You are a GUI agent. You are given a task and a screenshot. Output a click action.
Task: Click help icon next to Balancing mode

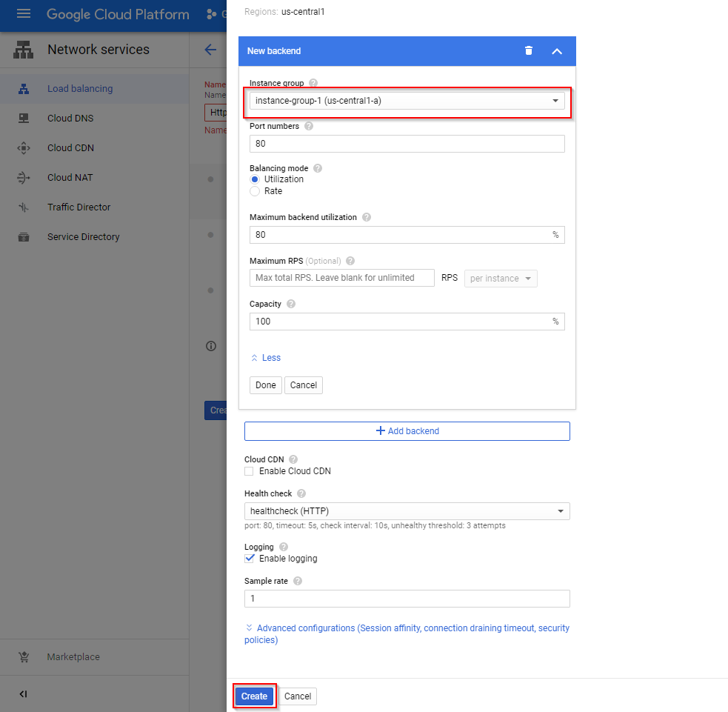(x=318, y=169)
